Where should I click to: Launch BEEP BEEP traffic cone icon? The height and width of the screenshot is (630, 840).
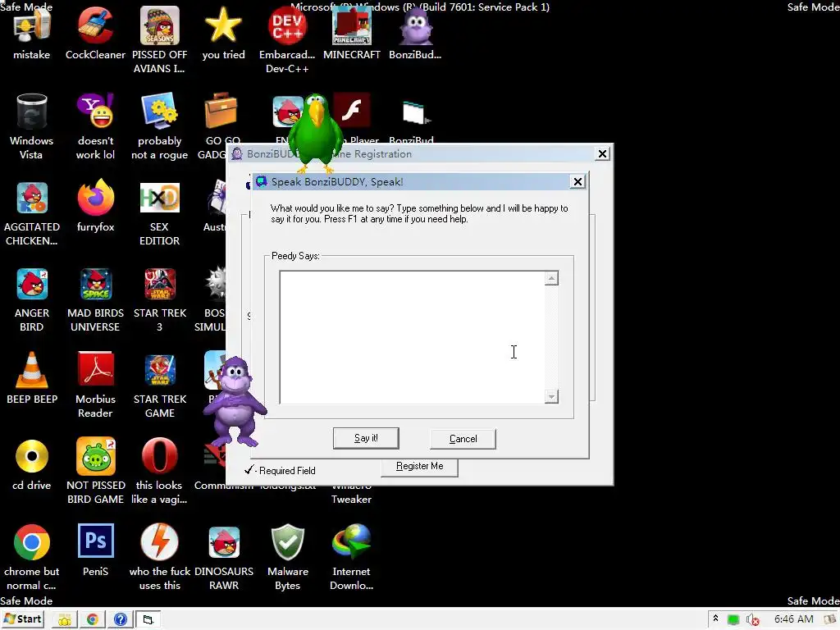coord(32,370)
